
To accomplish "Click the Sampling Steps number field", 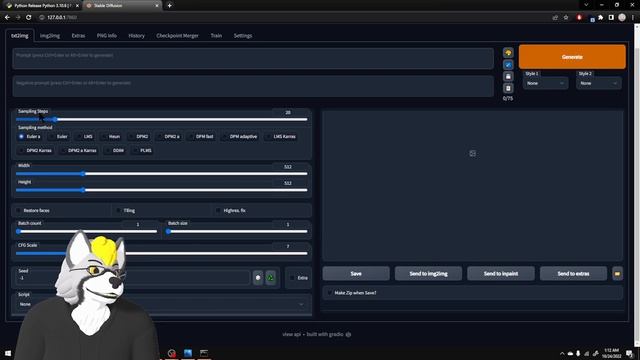I will click(x=289, y=112).
